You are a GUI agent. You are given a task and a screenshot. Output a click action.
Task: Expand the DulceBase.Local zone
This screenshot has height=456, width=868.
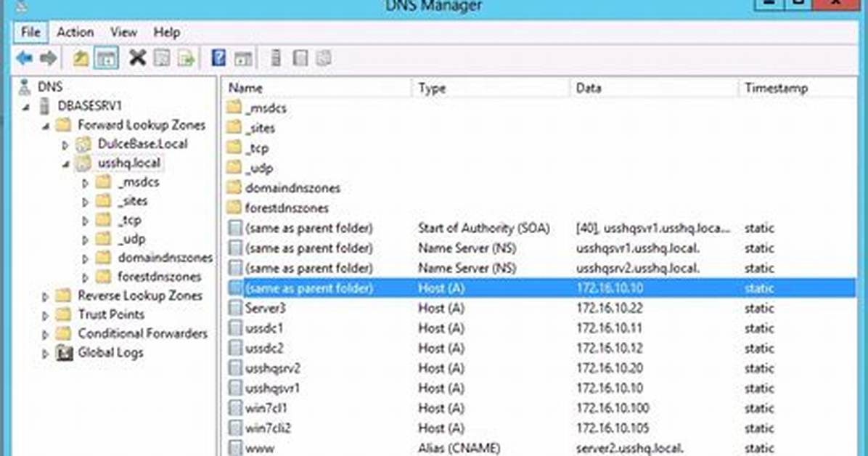65,145
